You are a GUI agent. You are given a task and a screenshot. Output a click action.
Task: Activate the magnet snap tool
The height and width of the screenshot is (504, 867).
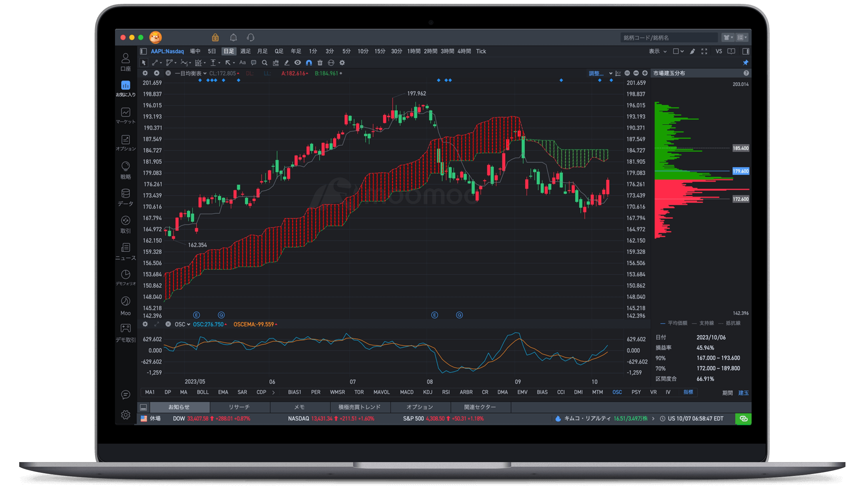(x=308, y=63)
